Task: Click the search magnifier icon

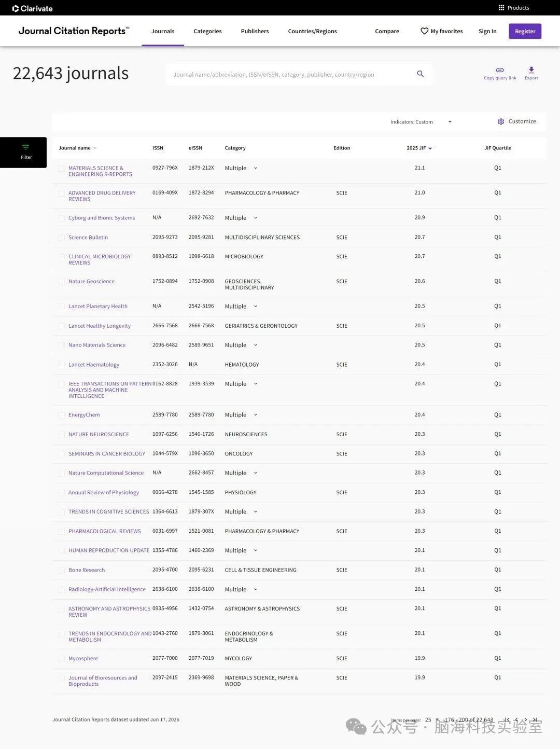Action: pyautogui.click(x=421, y=74)
